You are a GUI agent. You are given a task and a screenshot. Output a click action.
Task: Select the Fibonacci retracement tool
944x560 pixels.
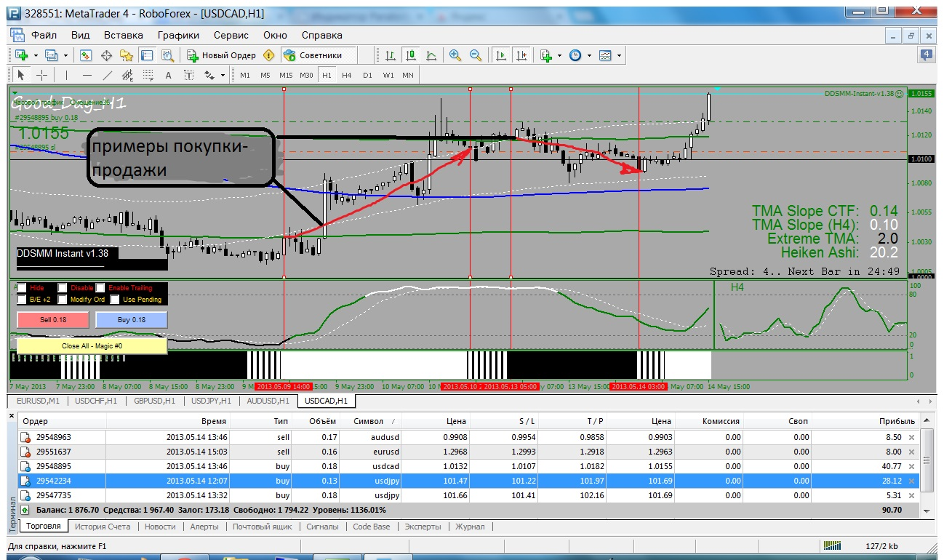tap(148, 75)
